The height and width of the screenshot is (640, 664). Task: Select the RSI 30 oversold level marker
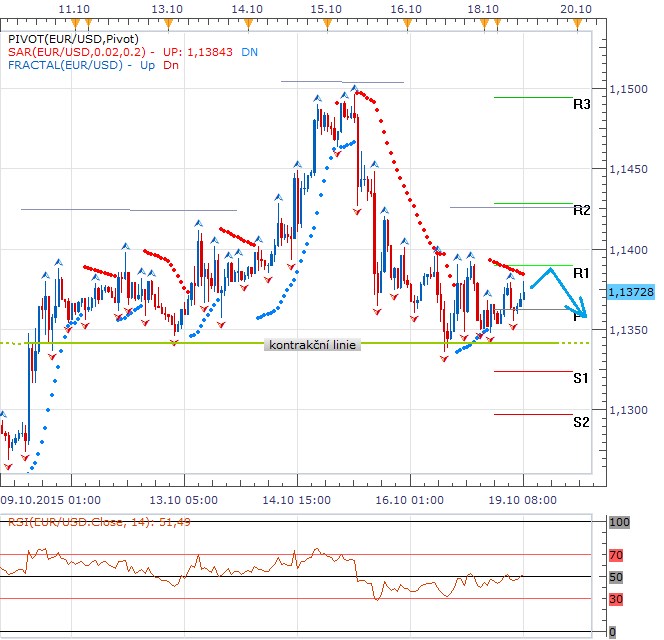(x=617, y=599)
